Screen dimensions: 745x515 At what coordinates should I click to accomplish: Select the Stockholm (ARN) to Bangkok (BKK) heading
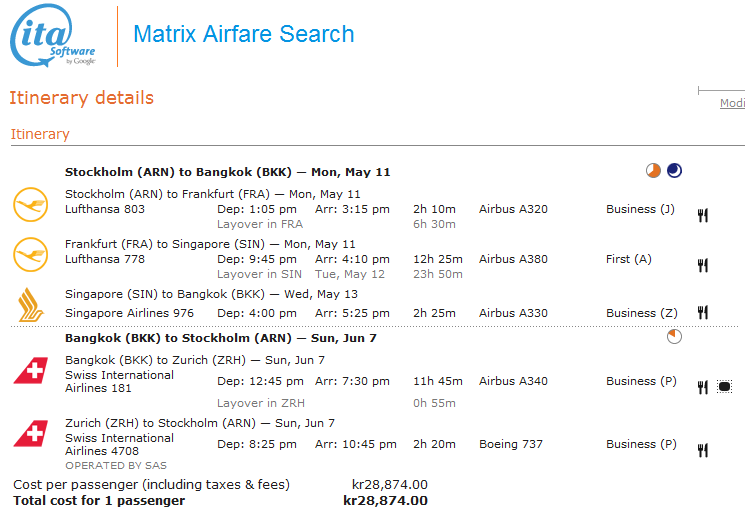[227, 172]
